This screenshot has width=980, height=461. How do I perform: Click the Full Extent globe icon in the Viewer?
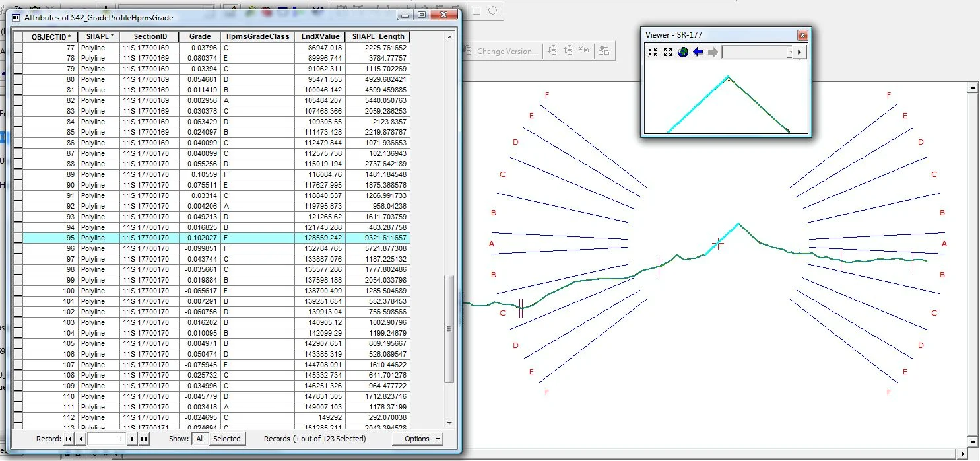coord(682,52)
